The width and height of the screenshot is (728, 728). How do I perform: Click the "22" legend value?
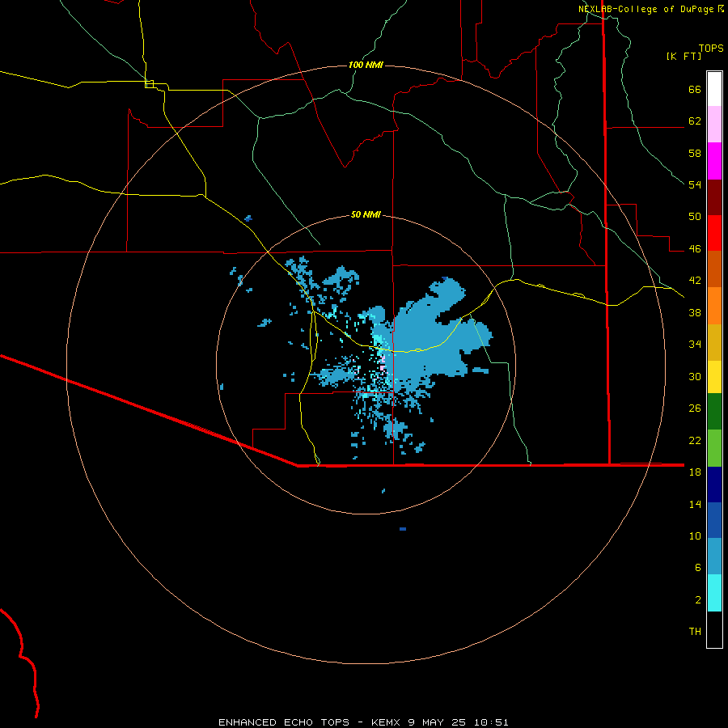tap(695, 440)
